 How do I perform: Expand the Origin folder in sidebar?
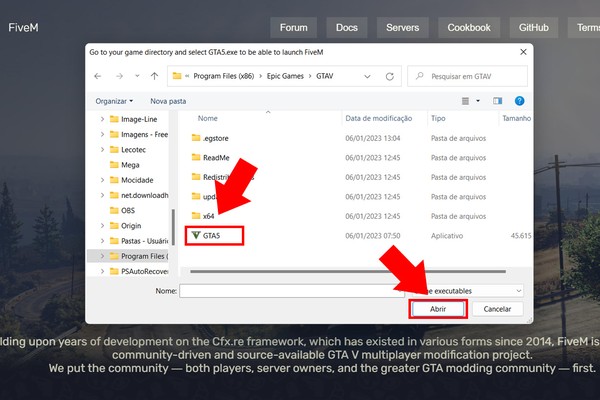102,226
